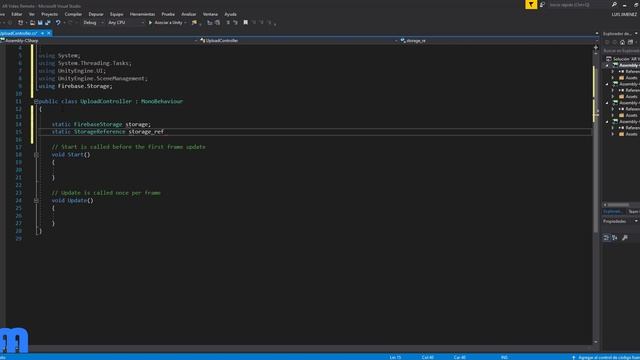Viewport: 640px width, 360px height.
Task: Undo the last edit via toolbar
Action: pos(58,22)
